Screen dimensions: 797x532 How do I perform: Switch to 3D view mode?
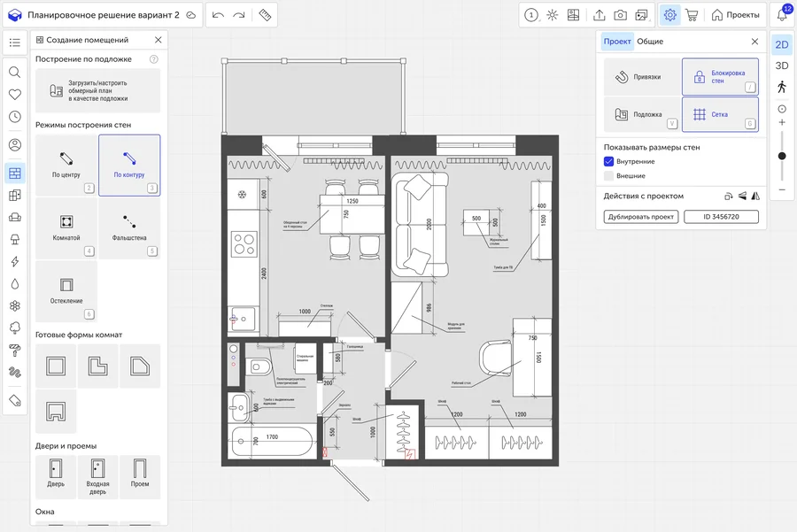pyautogui.click(x=781, y=66)
